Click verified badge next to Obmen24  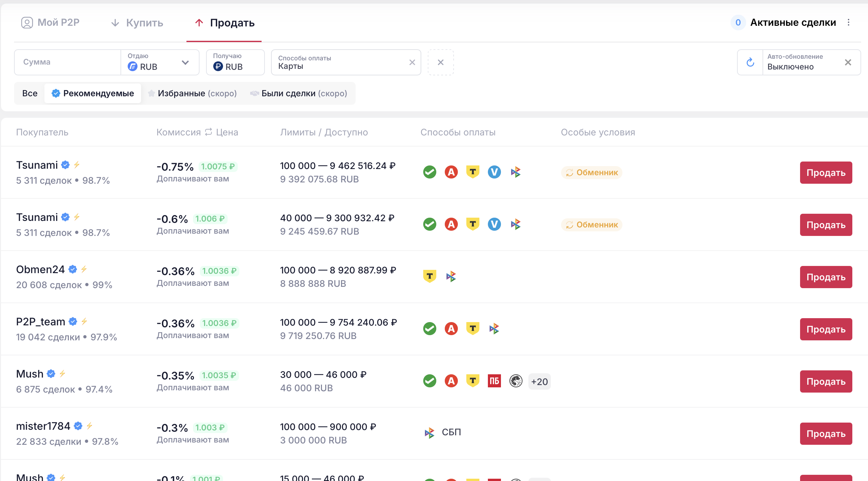[72, 269]
